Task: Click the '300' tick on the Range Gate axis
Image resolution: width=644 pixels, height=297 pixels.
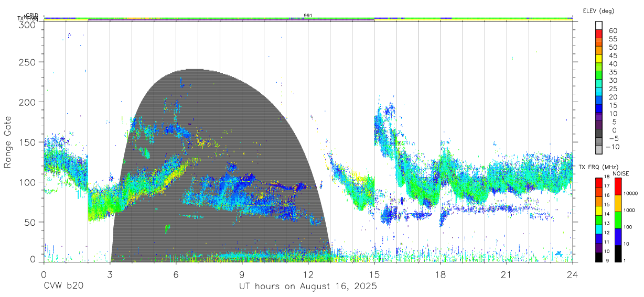Action: click(x=26, y=24)
